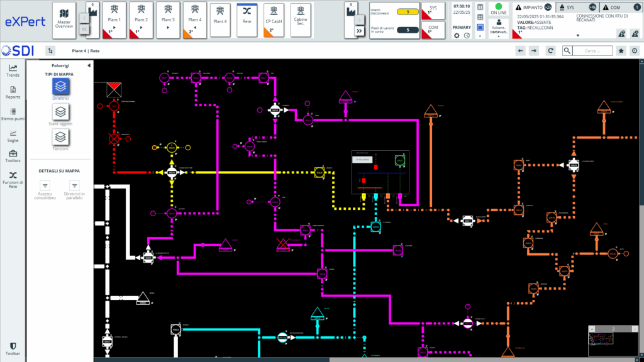
Task: Toggle Assetto consolidato map detail
Action: pyautogui.click(x=45, y=186)
